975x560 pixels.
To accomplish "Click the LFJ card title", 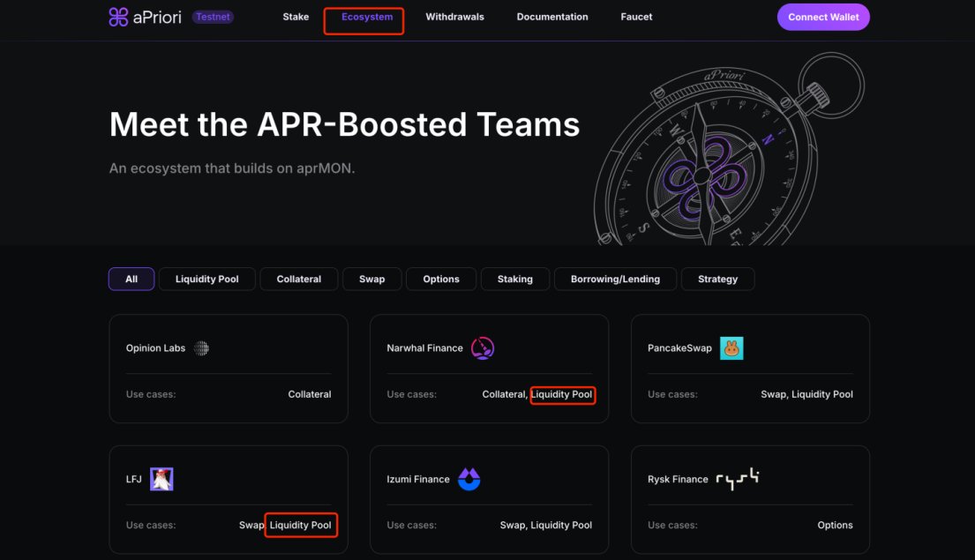I will 134,479.
